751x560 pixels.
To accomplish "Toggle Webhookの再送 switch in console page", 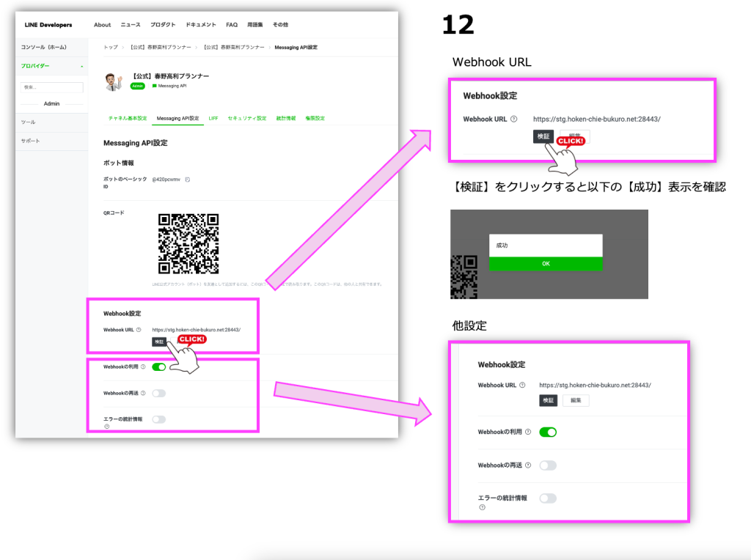I will [159, 393].
